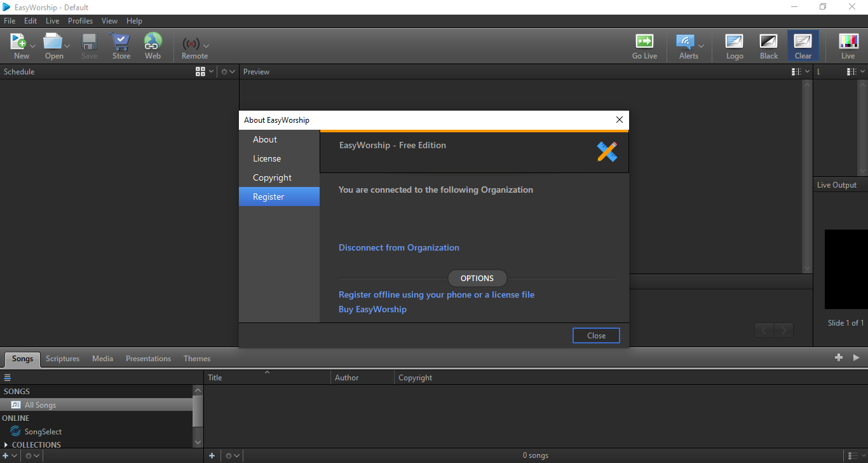
Task: Click the Live panel list view icon
Action: pos(851,72)
